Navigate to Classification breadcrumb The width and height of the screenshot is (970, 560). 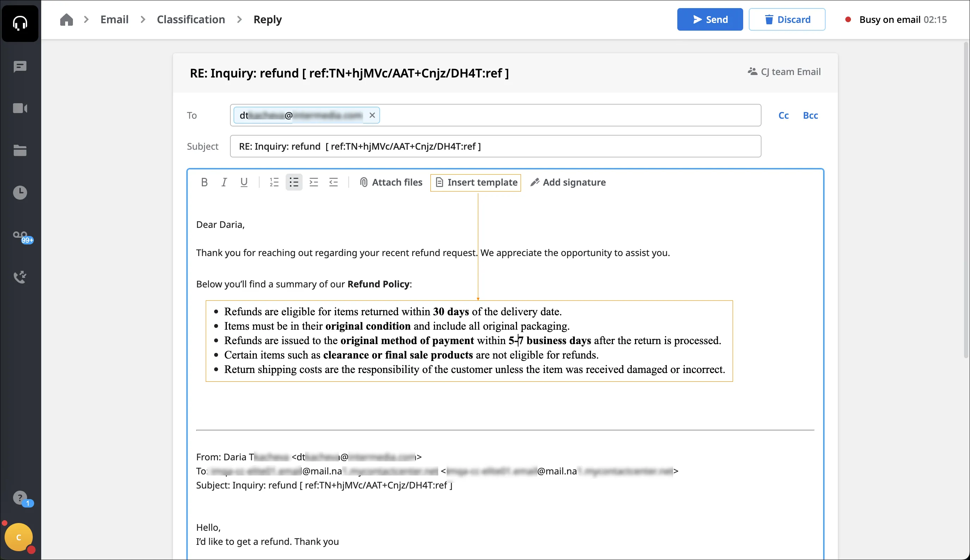pyautogui.click(x=191, y=19)
